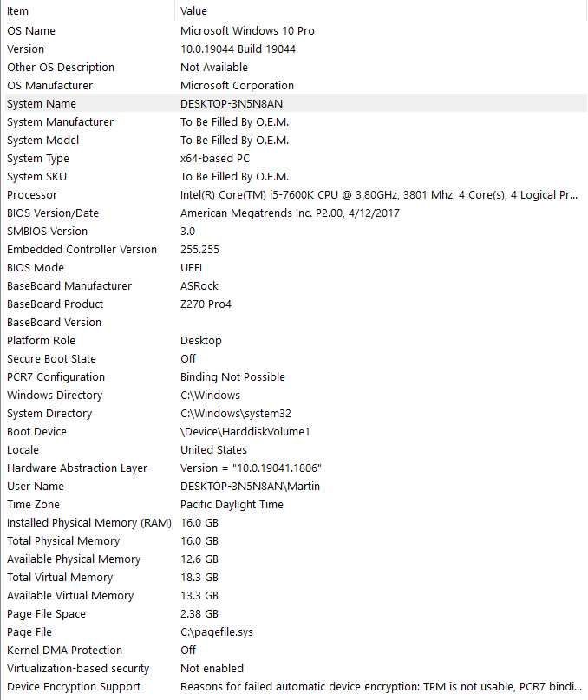This screenshot has height=700, width=588.
Task: Select the BaseBoard Version row
Action: tap(294, 323)
